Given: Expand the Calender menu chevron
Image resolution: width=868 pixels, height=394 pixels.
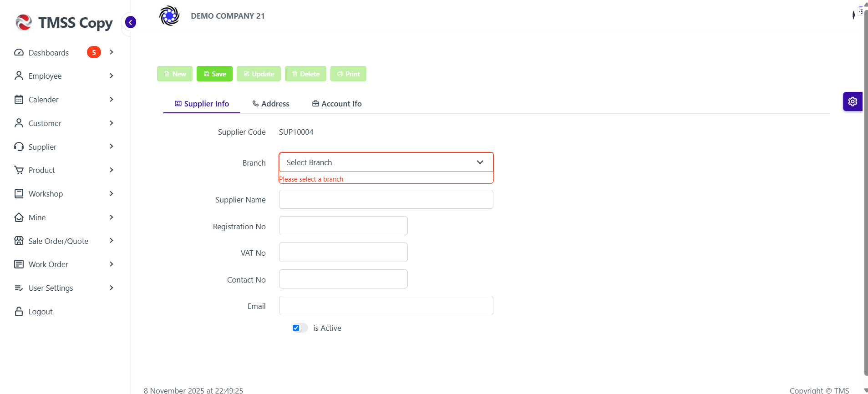Looking at the screenshot, I should (x=112, y=99).
